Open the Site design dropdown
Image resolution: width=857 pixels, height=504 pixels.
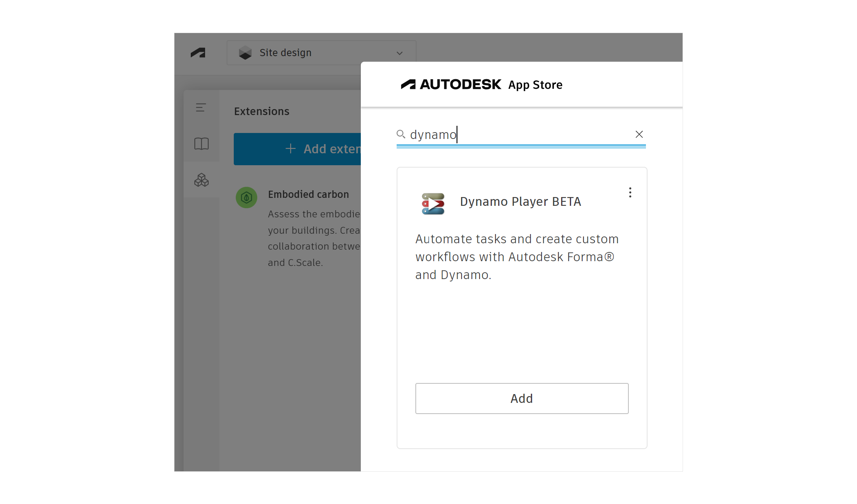click(321, 53)
